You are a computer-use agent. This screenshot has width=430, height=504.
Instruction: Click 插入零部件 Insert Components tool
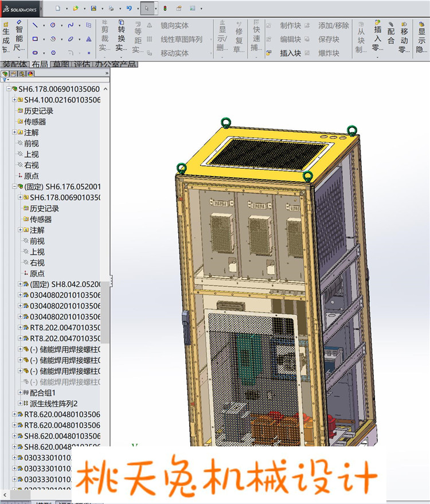(x=377, y=36)
